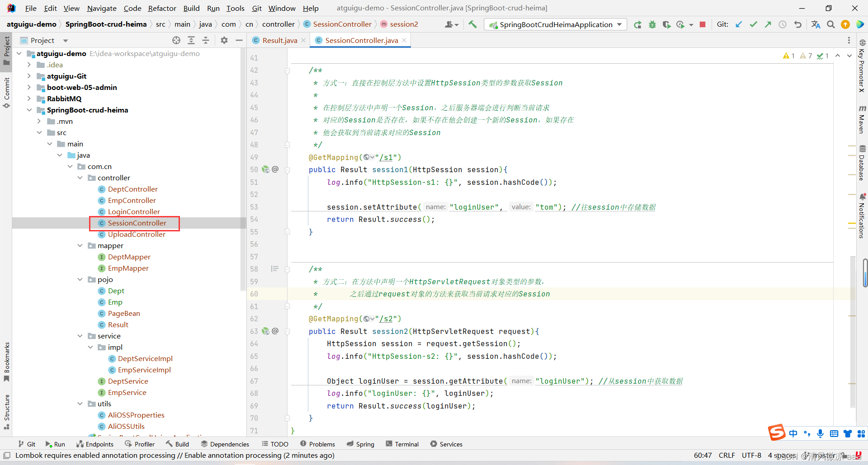Open Notifications tool window

click(x=862, y=216)
